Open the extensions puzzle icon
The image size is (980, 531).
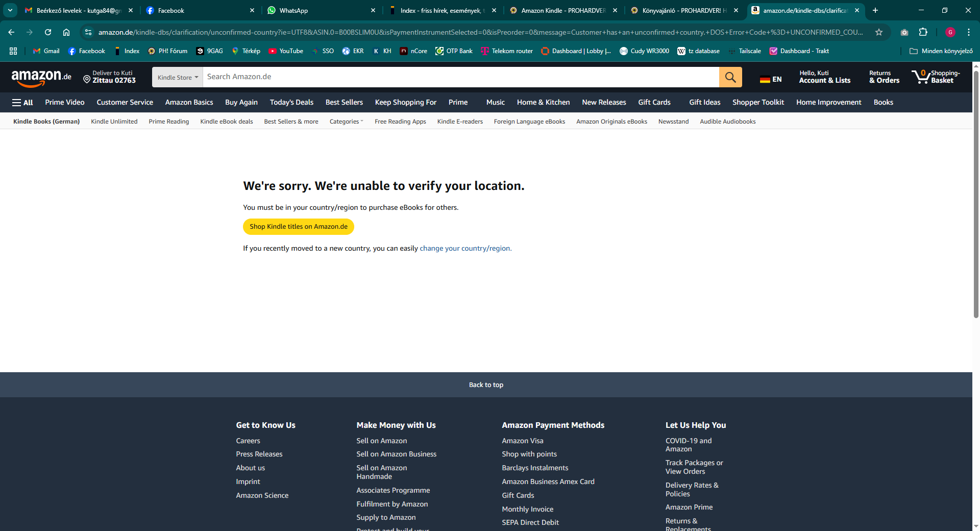pos(923,32)
